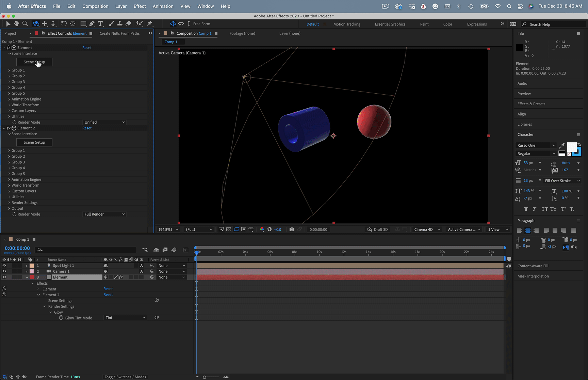Image resolution: width=588 pixels, height=380 pixels.
Task: Click the white fill color swatch in Character panel
Action: pyautogui.click(x=572, y=147)
